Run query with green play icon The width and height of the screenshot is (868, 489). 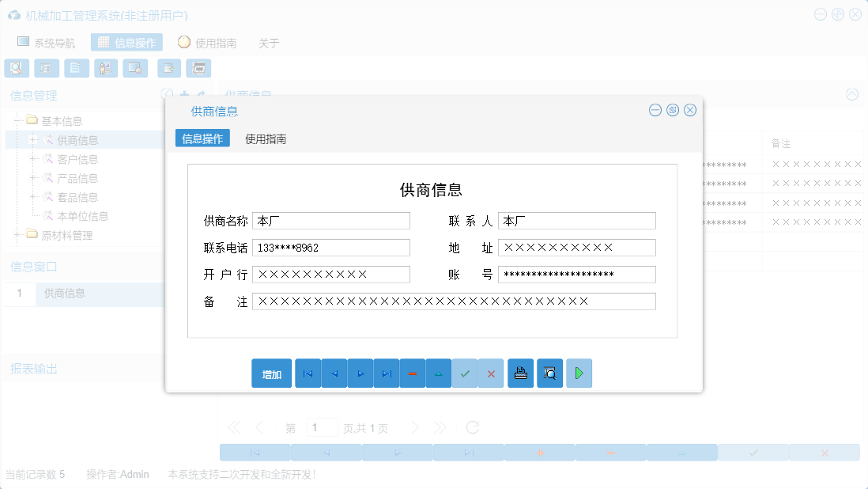(x=579, y=373)
